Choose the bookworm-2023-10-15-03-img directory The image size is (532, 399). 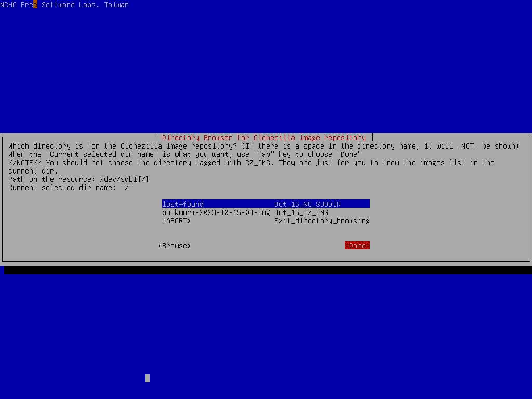pos(216,212)
